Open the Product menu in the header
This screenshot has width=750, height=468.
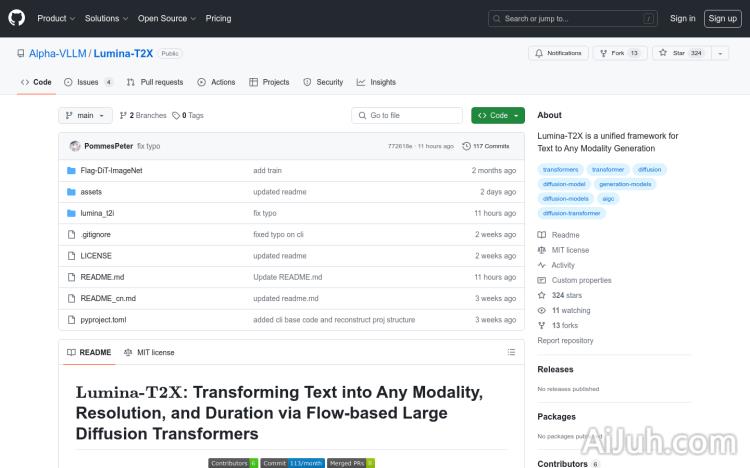[x=55, y=18]
